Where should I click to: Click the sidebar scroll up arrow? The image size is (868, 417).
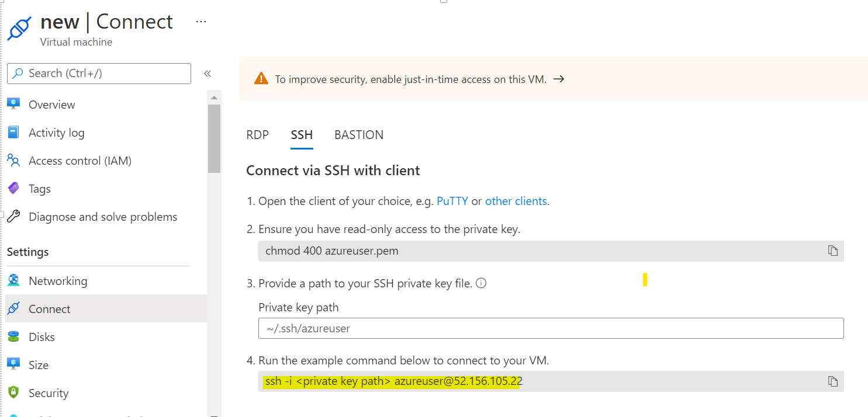click(x=215, y=97)
